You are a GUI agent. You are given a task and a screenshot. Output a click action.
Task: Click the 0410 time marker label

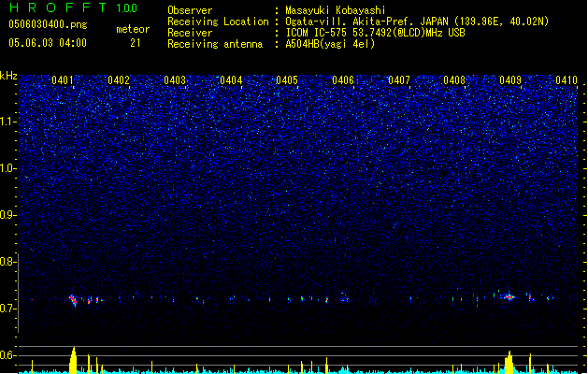(566, 80)
